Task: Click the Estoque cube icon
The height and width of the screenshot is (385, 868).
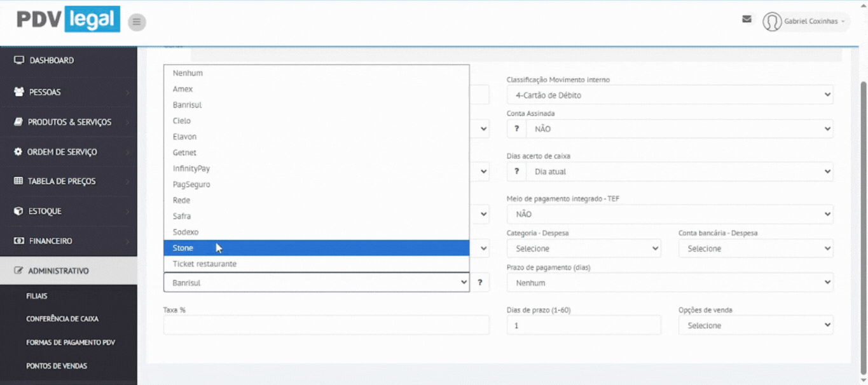Action: pyautogui.click(x=18, y=211)
